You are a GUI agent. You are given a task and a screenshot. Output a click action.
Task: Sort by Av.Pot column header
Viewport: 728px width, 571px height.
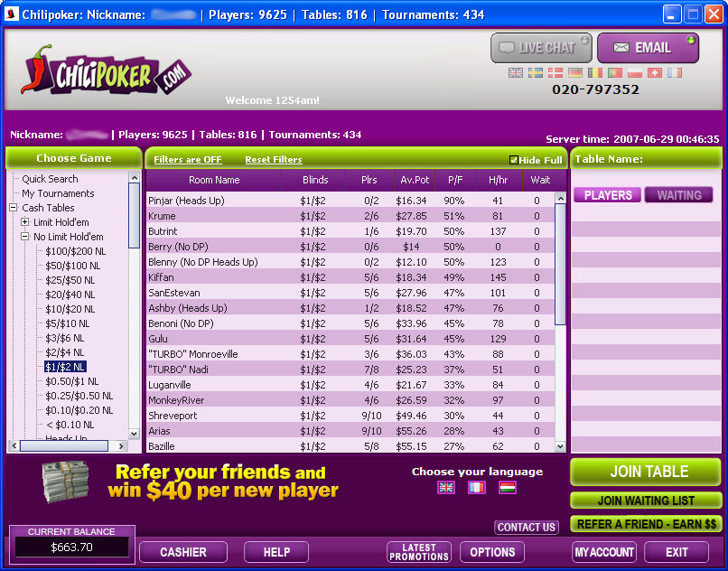415,181
